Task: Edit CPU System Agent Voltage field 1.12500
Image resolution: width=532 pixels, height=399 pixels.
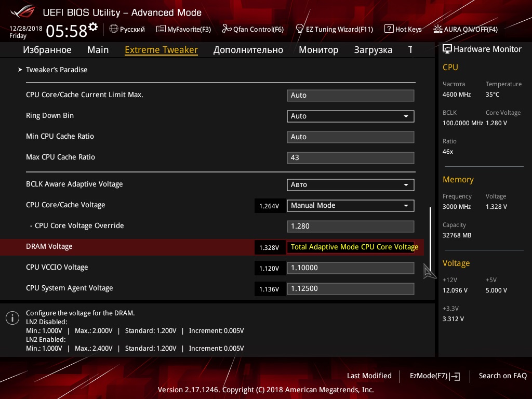Action: pos(351,289)
